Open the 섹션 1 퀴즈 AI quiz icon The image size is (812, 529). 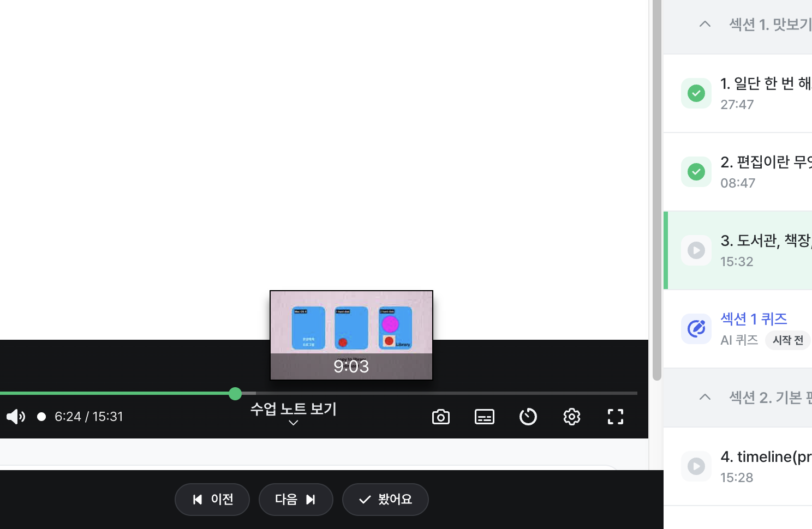[696, 329]
